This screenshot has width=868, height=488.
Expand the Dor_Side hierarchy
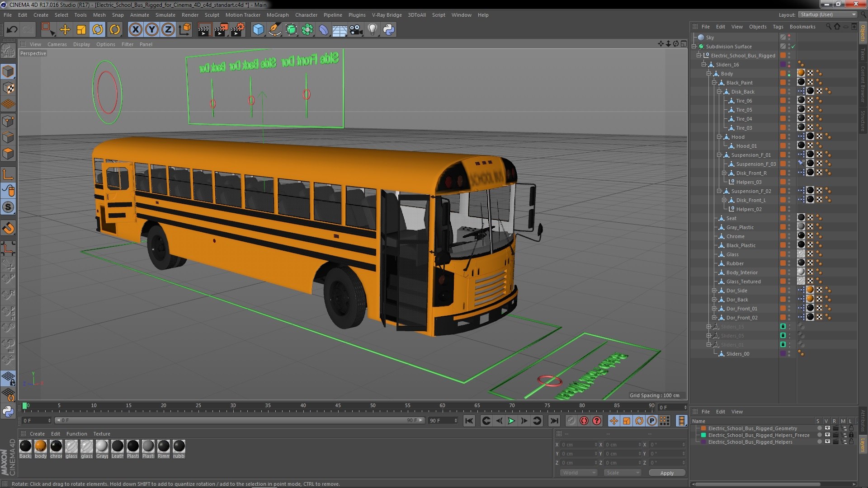point(714,291)
